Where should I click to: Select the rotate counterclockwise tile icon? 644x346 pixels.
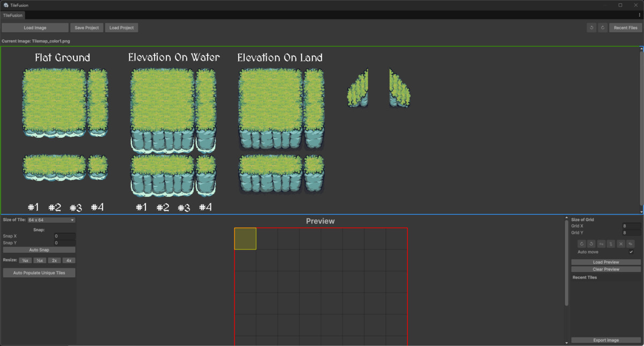click(x=591, y=244)
